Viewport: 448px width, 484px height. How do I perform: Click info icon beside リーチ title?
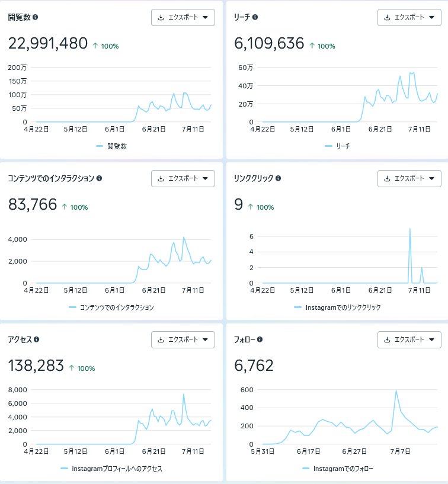255,17
